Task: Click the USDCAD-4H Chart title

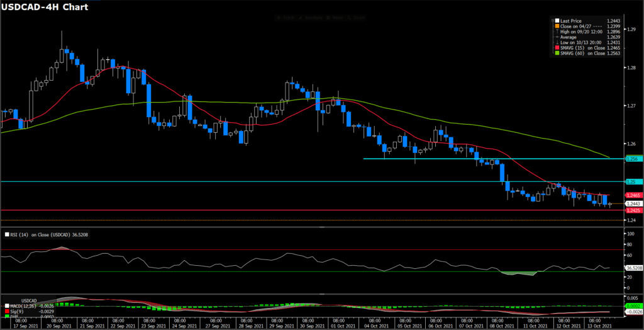Action: coord(45,7)
